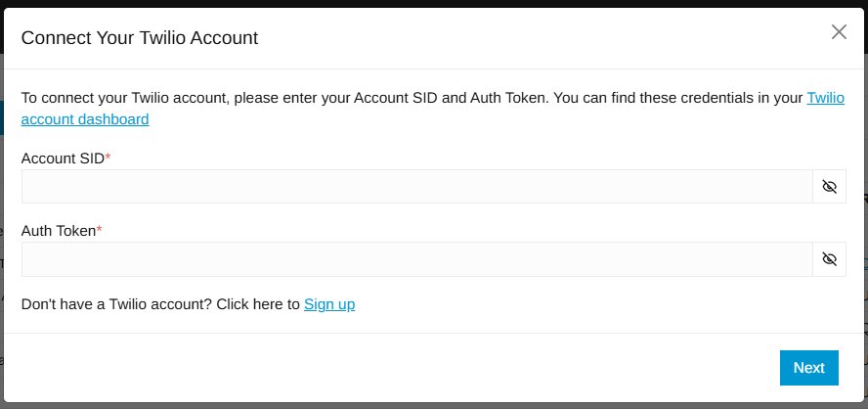The height and width of the screenshot is (409, 868).
Task: Click the Auth Token field label
Action: coord(59,231)
